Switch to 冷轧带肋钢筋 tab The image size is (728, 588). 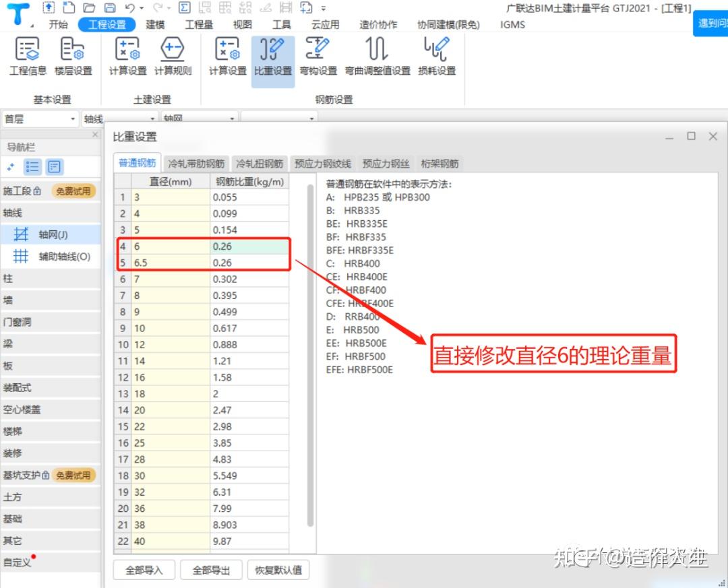pos(196,164)
